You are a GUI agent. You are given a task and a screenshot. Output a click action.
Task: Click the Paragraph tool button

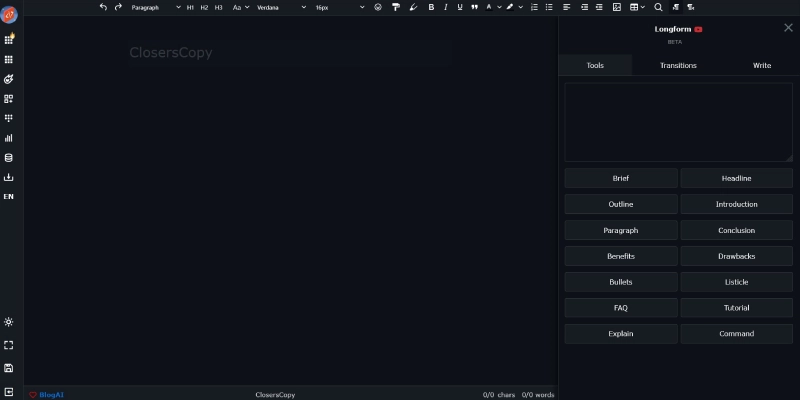pos(621,230)
